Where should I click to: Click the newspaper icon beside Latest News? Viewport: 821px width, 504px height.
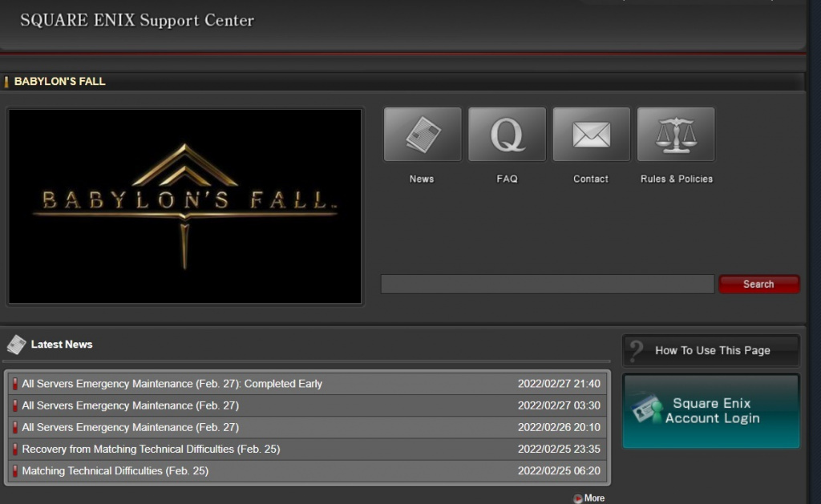15,344
